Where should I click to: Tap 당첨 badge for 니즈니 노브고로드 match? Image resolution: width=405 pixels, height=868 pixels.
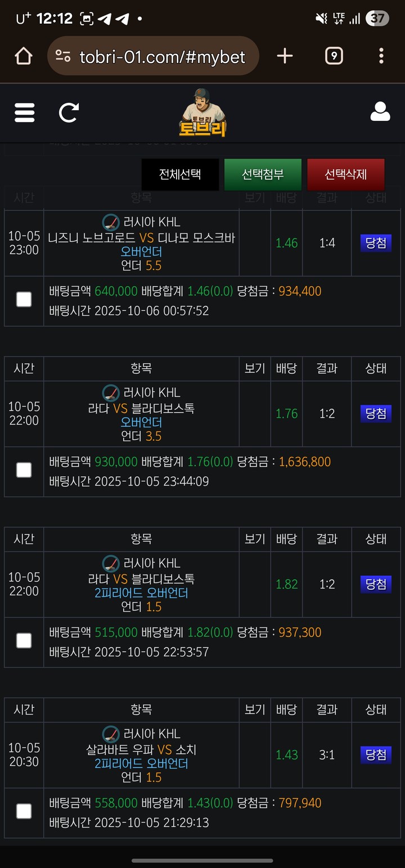coord(376,243)
